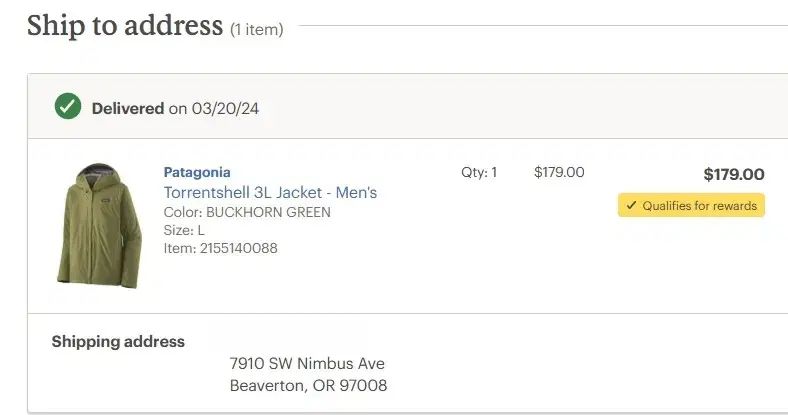
Task: Open the Torrentshell 3L Jacket - Men's link
Action: [270, 192]
